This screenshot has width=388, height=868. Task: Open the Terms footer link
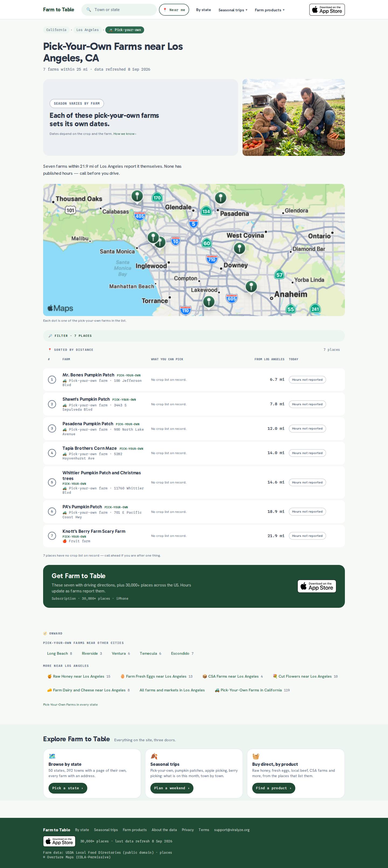click(x=204, y=830)
